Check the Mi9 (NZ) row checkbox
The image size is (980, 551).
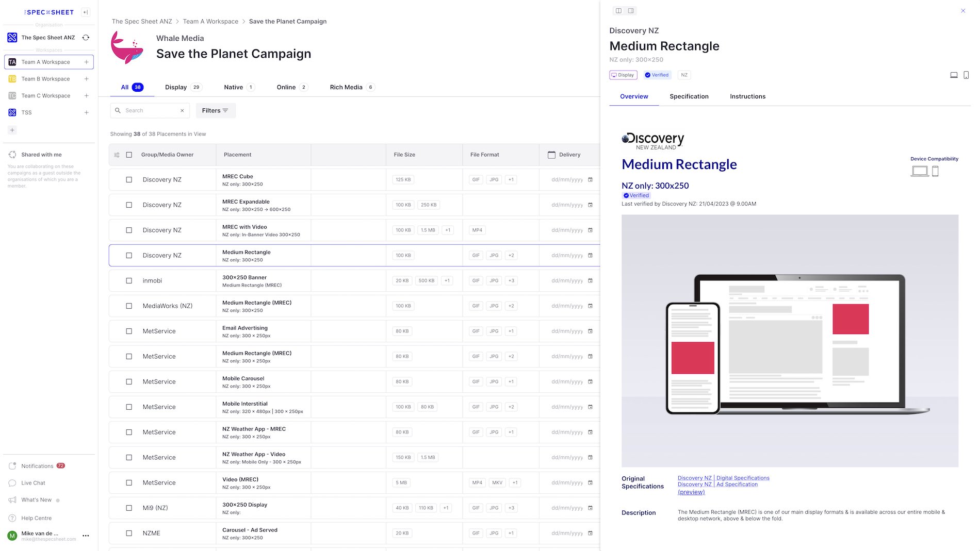coord(129,508)
